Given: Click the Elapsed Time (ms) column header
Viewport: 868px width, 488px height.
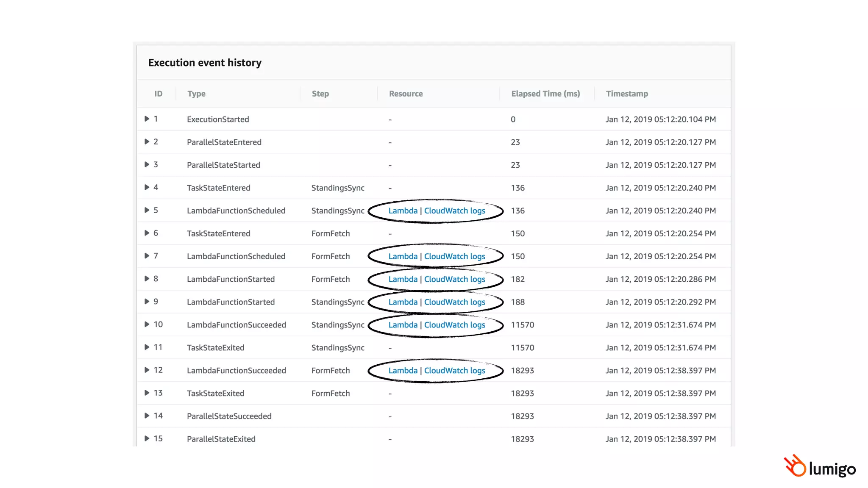Looking at the screenshot, I should (545, 94).
